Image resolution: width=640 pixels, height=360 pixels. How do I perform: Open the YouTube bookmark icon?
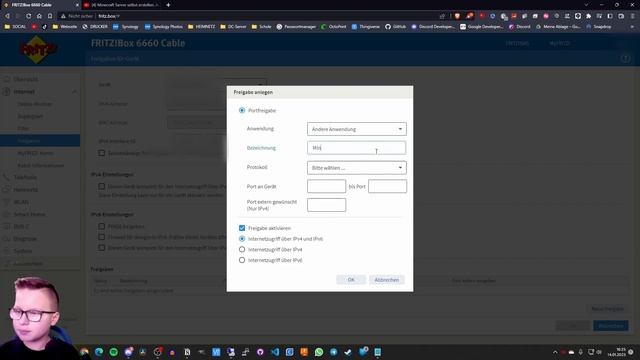34,27
